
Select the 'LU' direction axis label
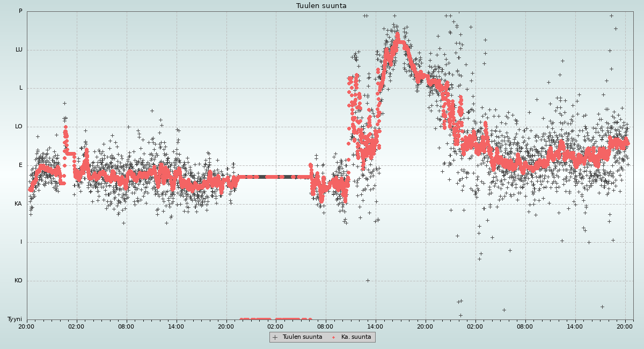click(19, 50)
